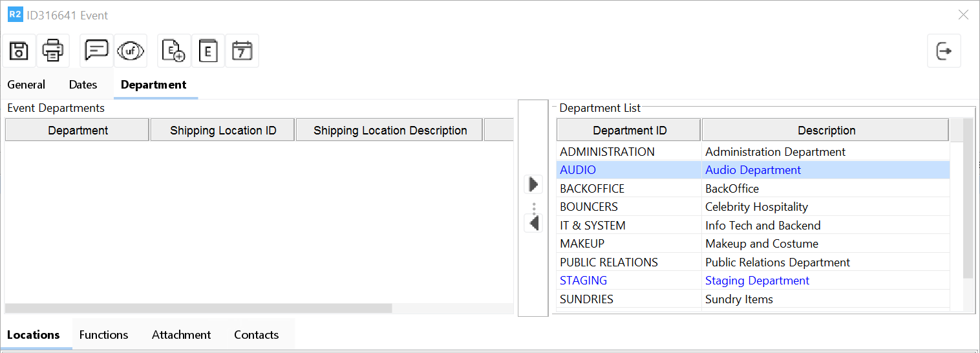980x353 pixels.
Task: Click the Save floppy disk icon
Action: pos(19,51)
